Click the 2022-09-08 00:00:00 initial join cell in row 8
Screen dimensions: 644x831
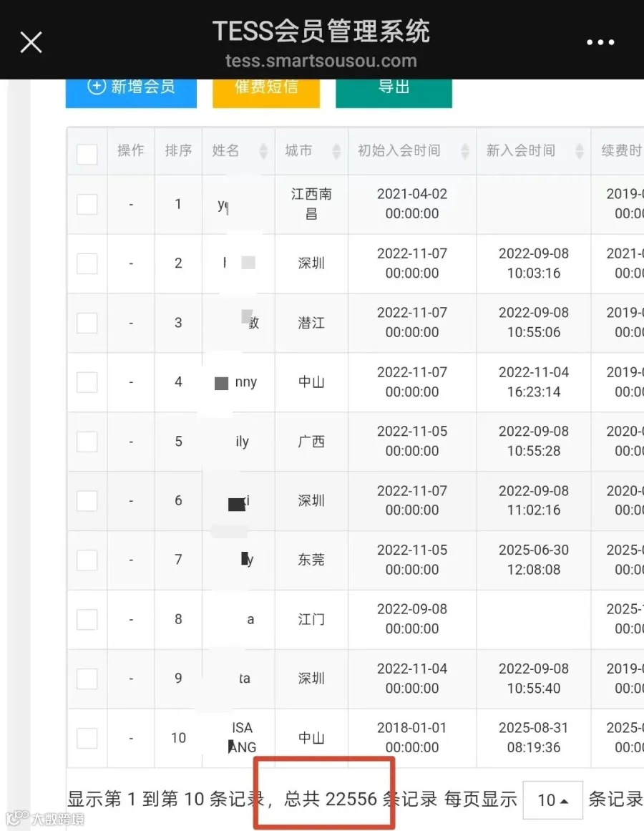[412, 619]
